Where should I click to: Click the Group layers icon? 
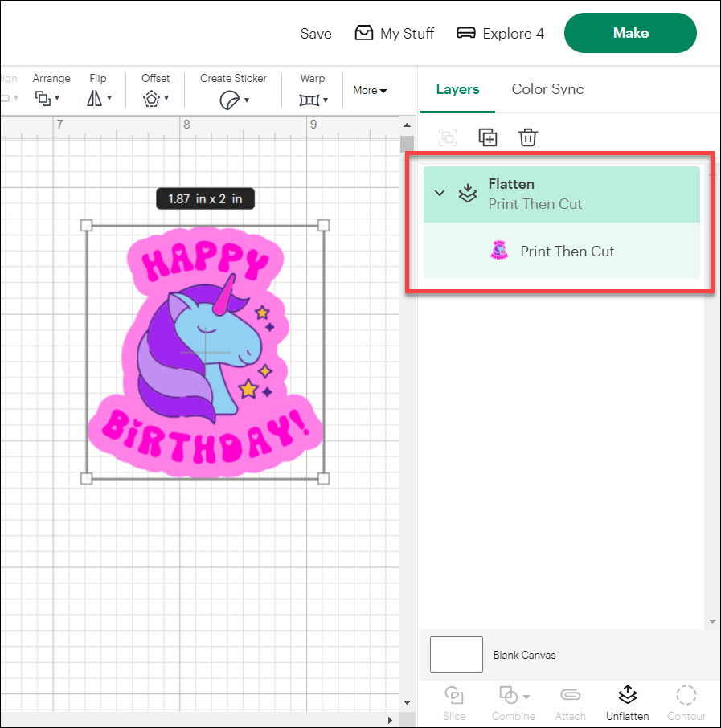click(448, 137)
